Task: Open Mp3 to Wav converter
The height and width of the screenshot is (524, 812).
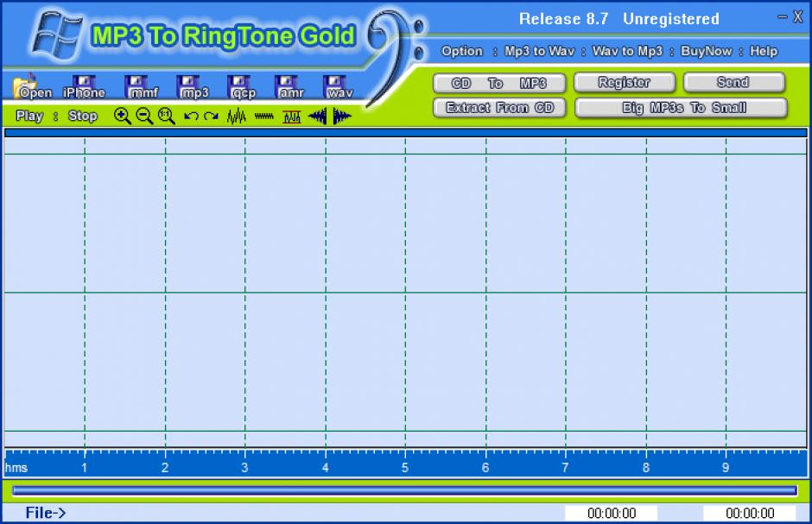Action: pos(540,51)
